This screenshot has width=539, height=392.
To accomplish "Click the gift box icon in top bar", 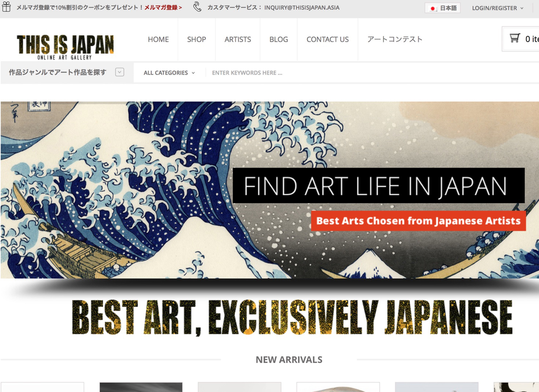I will pos(6,7).
